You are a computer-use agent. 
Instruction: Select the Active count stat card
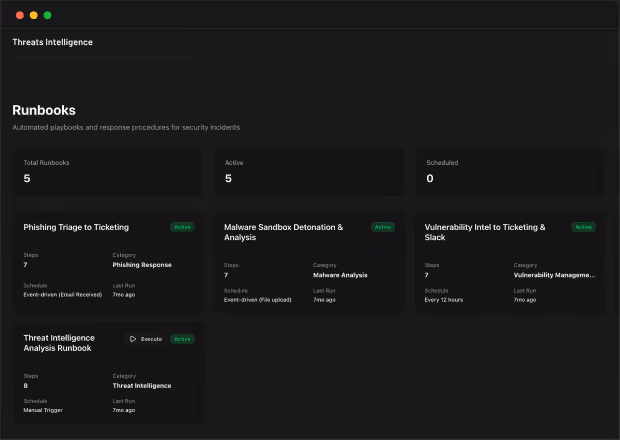point(309,172)
